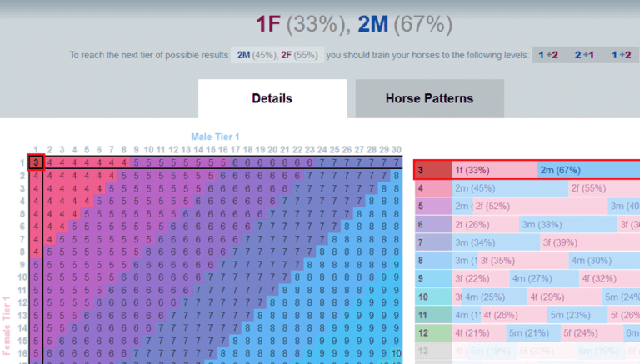Click the 1F (33%), 2M (67%) result heading

[x=354, y=24]
